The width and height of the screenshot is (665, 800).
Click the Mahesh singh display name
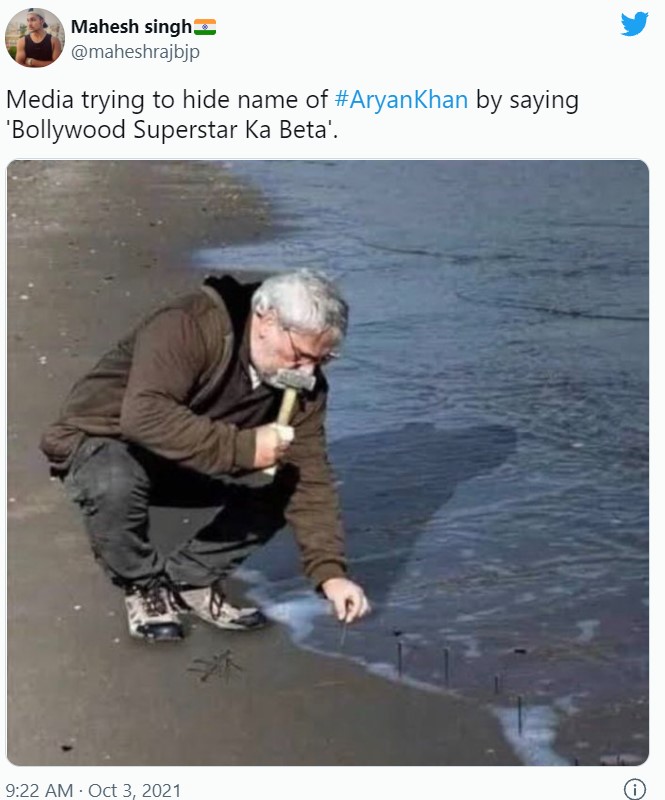[131, 27]
